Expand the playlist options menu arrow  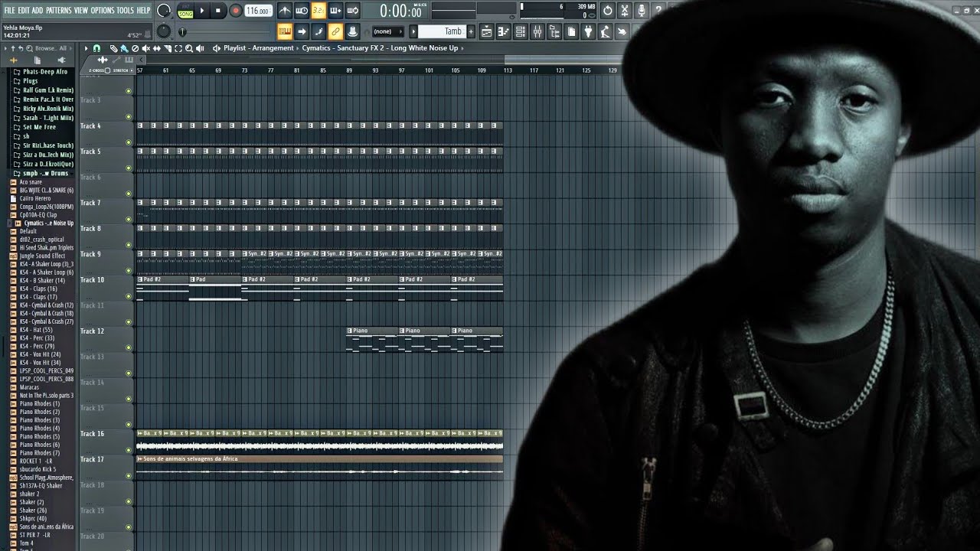pyautogui.click(x=86, y=48)
